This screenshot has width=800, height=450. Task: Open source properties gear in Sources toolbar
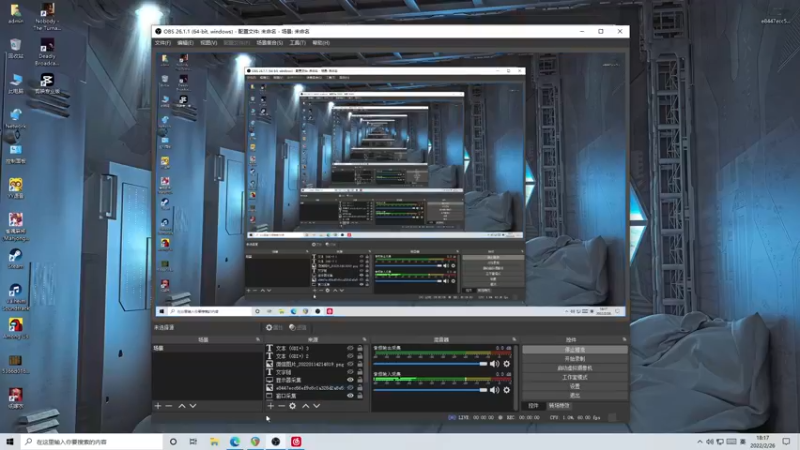292,406
